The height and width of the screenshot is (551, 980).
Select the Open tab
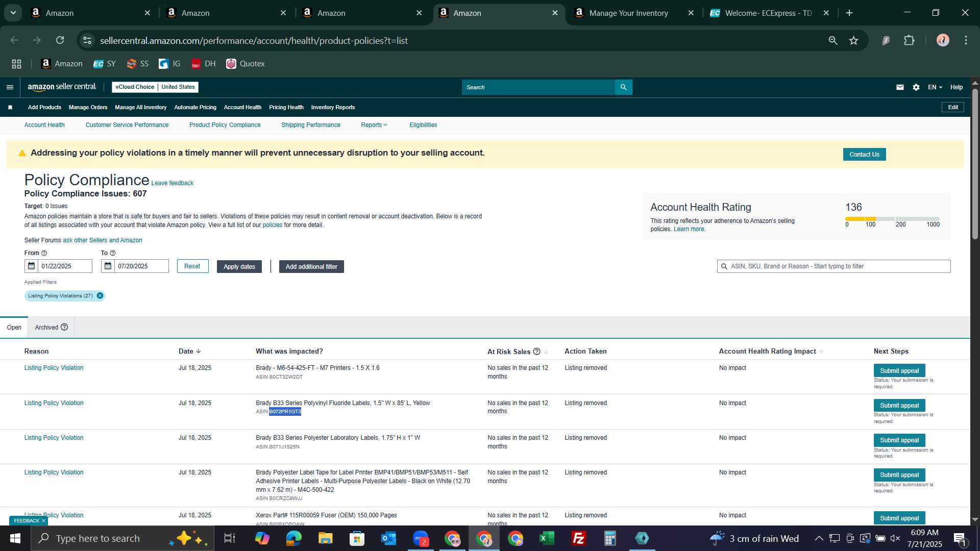coord(14,328)
